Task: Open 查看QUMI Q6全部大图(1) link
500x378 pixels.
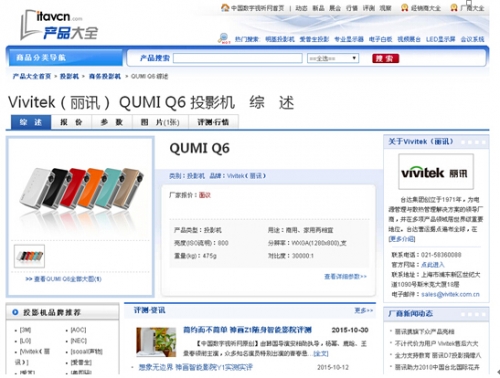Action: [64, 279]
